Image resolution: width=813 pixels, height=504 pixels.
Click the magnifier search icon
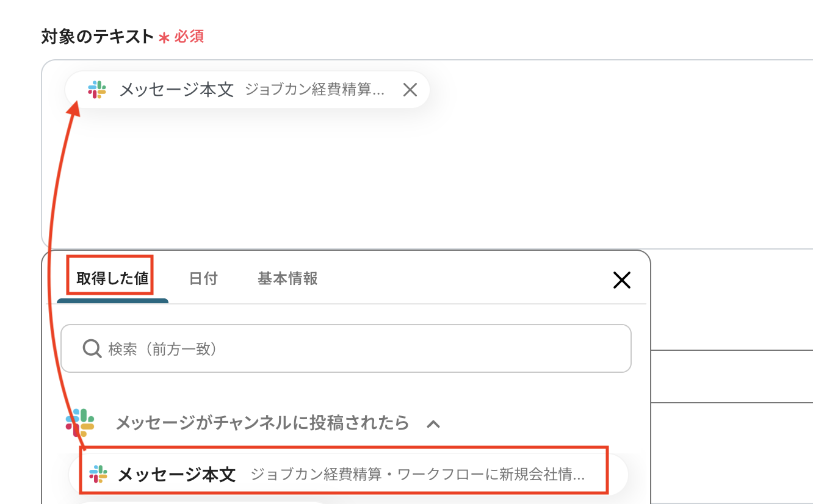92,349
